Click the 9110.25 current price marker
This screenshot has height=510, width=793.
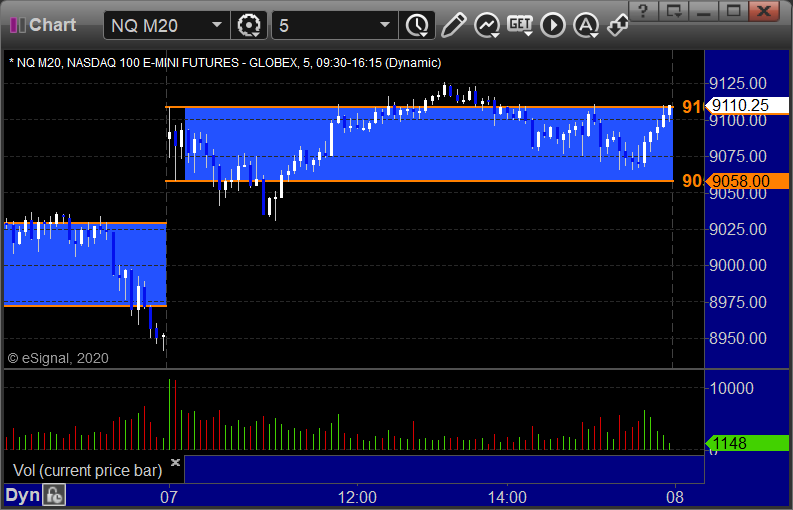pyautogui.click(x=747, y=105)
